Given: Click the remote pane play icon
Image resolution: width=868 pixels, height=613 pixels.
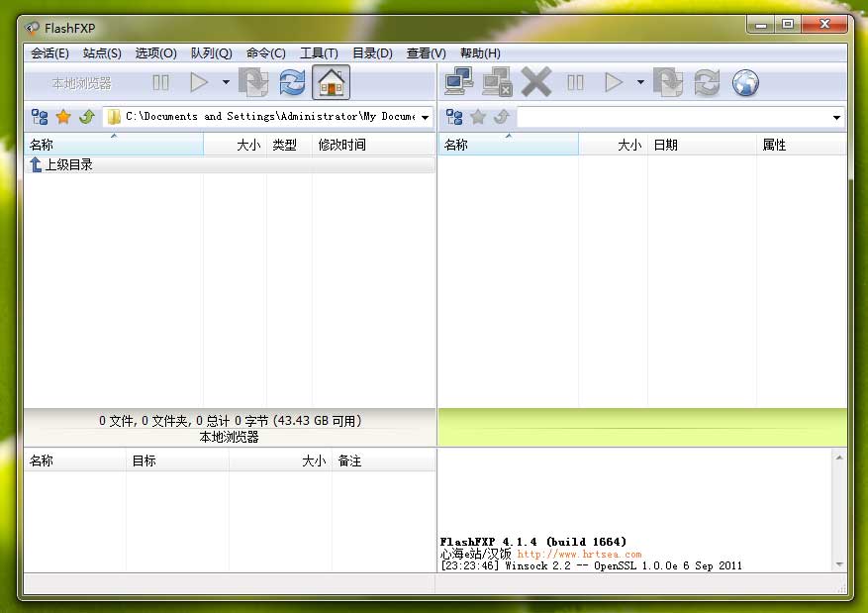Looking at the screenshot, I should 614,83.
